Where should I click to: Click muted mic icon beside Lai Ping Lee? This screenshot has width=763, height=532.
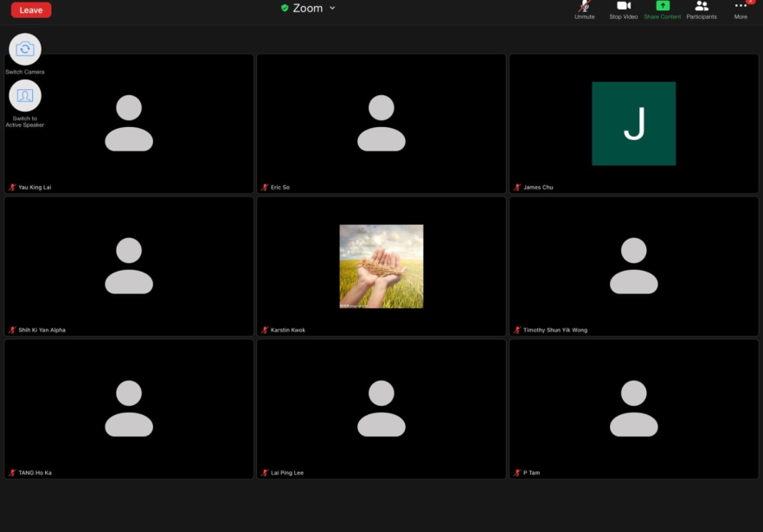265,472
